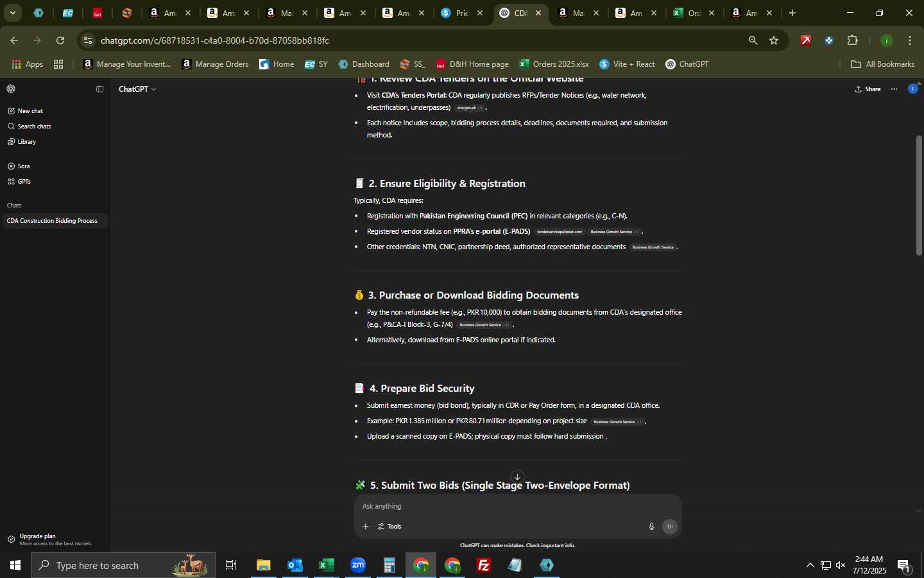The width and height of the screenshot is (924, 578).
Task: Expand the All Bookmarks folder
Action: pos(882,64)
